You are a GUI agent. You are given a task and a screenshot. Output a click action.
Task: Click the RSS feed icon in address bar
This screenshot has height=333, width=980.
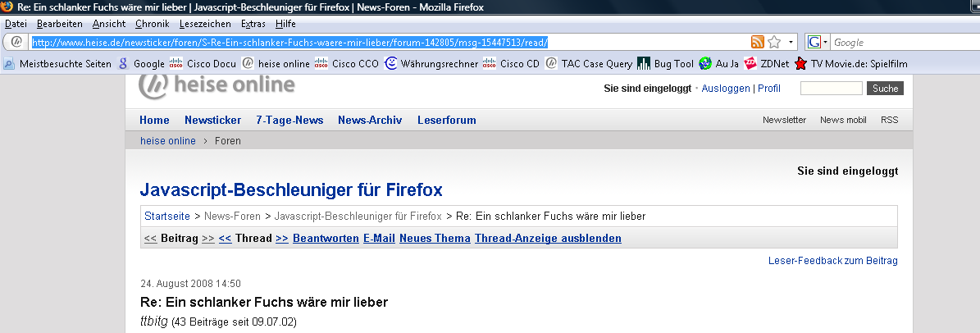(x=758, y=43)
